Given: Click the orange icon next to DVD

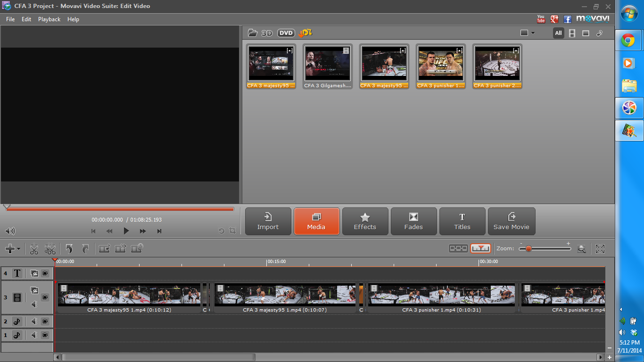Looking at the screenshot, I should tap(305, 33).
